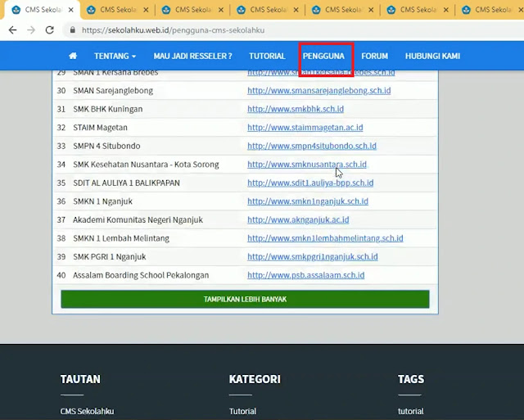524x420 pixels.
Task: Open the aknganjuk.ac.id link
Action: 298,220
